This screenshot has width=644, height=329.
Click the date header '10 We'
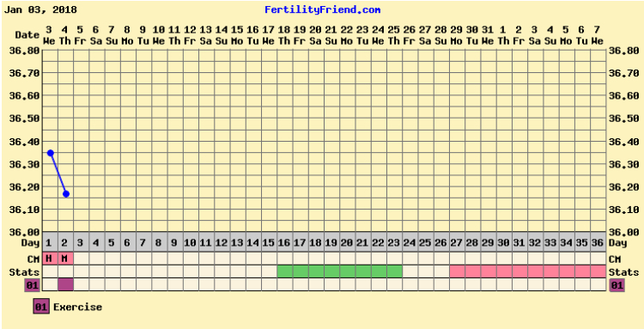coord(159,35)
